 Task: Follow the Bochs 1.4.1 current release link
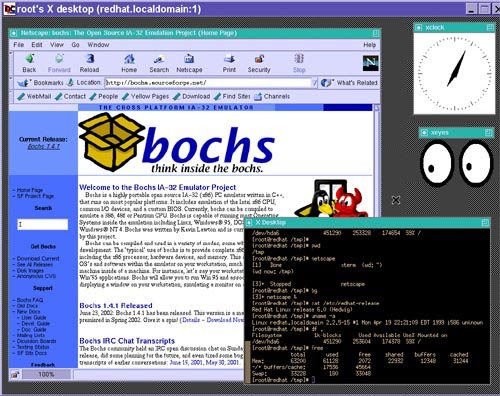(x=44, y=146)
